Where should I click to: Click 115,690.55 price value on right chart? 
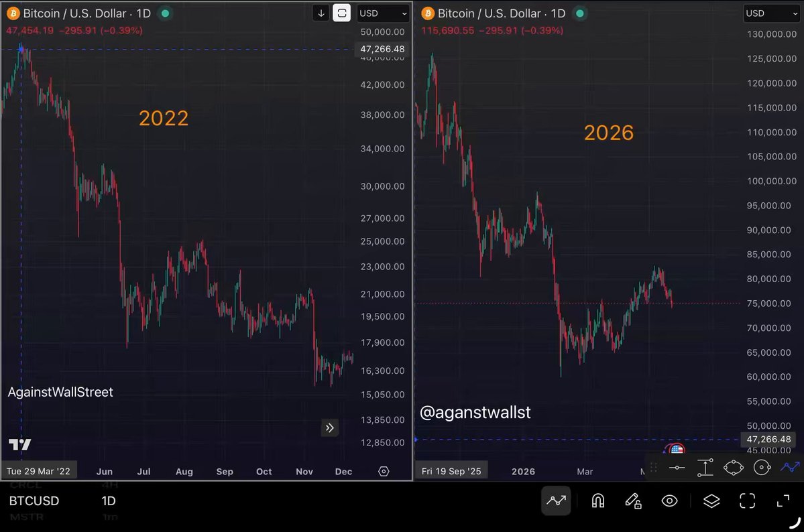pyautogui.click(x=448, y=30)
